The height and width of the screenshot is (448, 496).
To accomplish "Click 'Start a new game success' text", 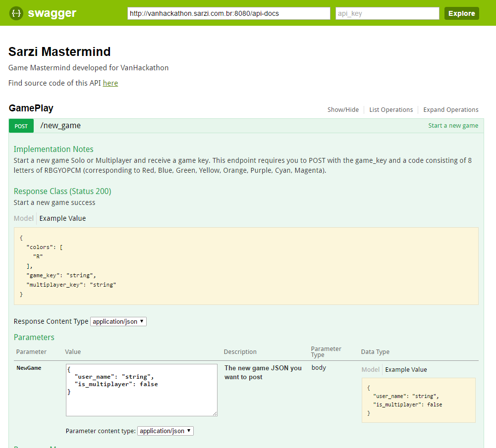I will 55,202.
